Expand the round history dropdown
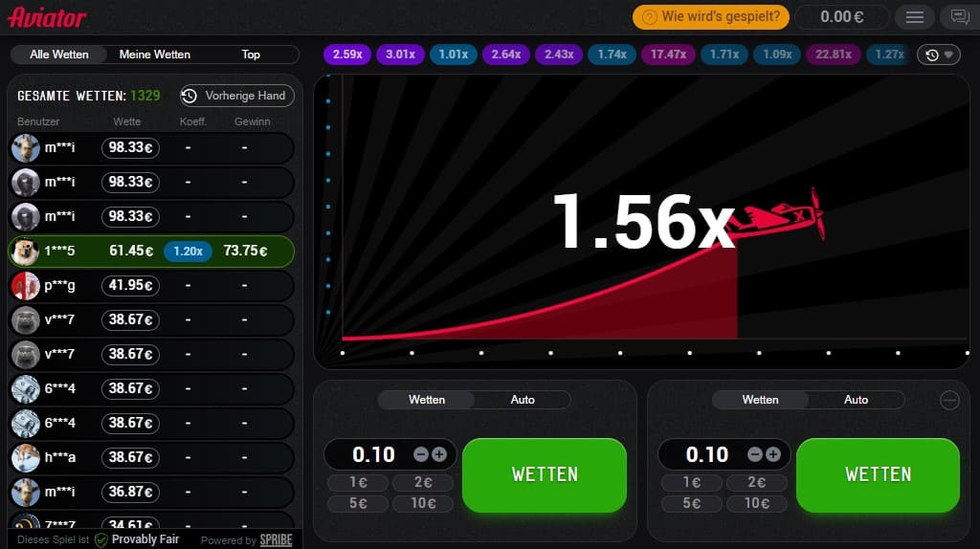Image resolution: width=980 pixels, height=549 pixels. (938, 55)
